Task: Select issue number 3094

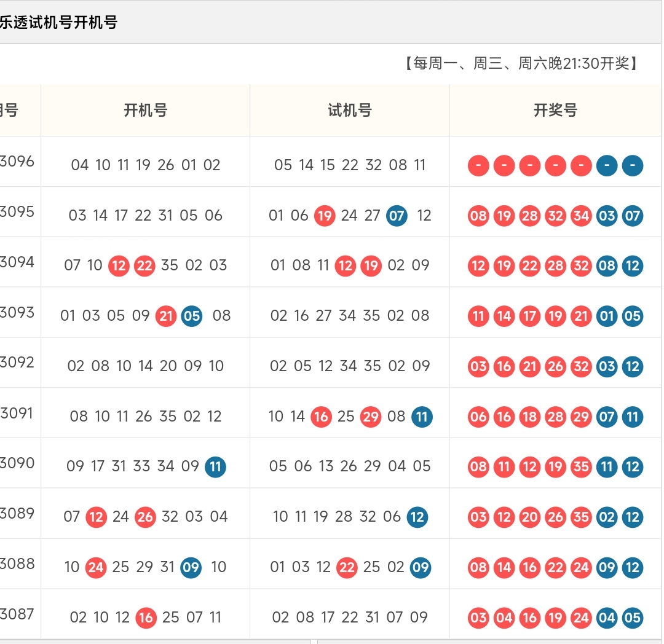Action: pos(17,262)
